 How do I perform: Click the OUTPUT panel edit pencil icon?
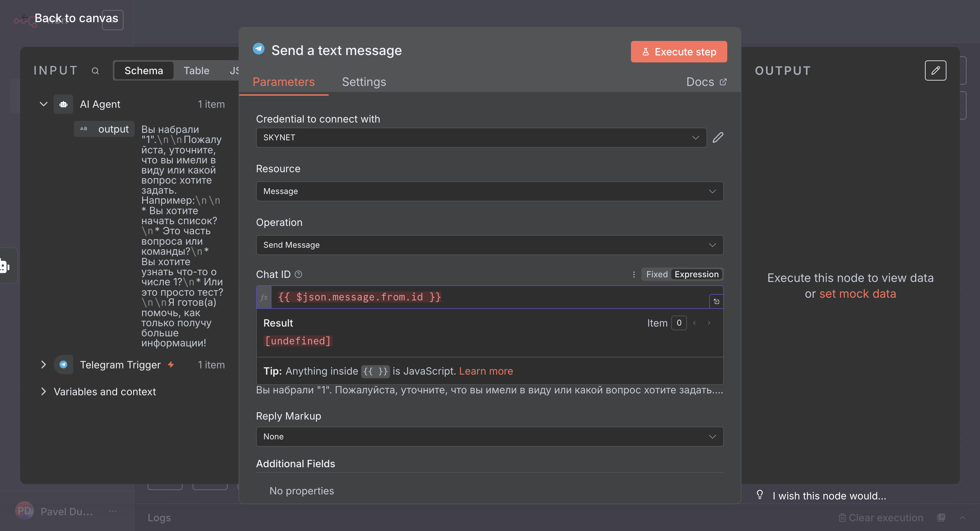(x=935, y=70)
